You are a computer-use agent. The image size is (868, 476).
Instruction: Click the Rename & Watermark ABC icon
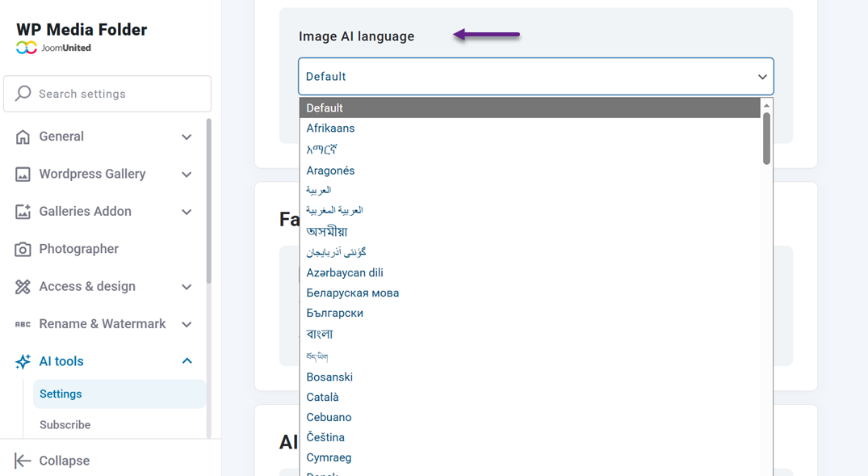click(22, 323)
